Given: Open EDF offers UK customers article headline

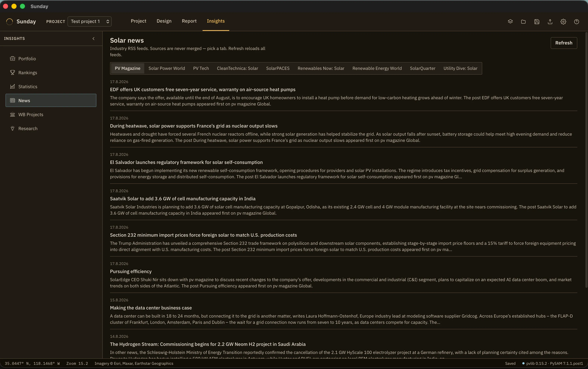Looking at the screenshot, I should [x=203, y=89].
